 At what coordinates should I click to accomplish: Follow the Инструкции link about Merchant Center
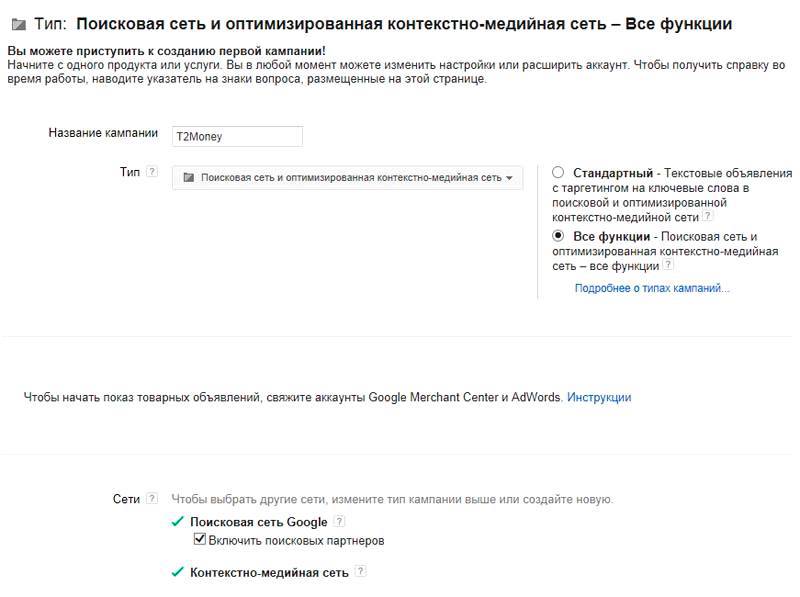(600, 396)
